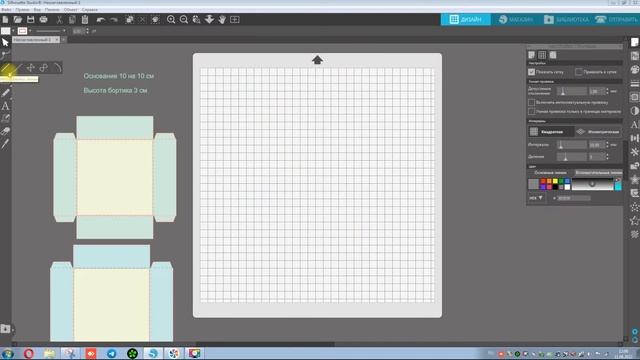Click the Fit to Window icon
640x360 pixels.
[235, 19]
